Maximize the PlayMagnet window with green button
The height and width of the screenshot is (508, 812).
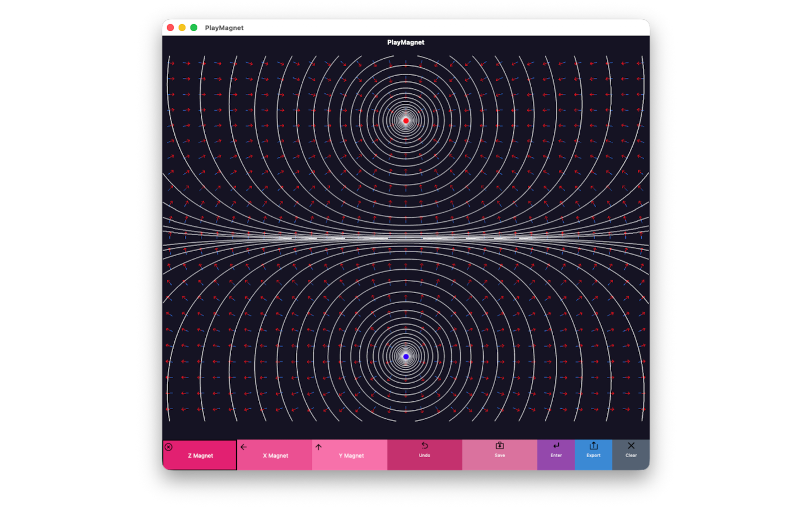(x=194, y=28)
